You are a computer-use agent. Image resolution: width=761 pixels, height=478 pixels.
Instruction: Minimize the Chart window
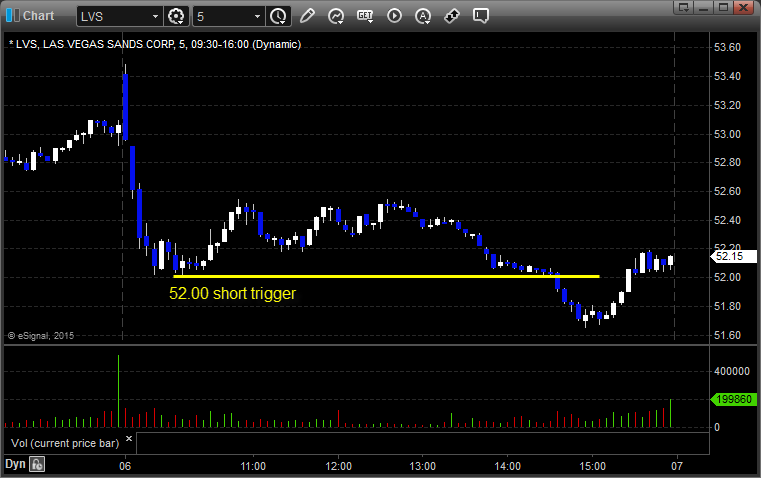point(703,7)
